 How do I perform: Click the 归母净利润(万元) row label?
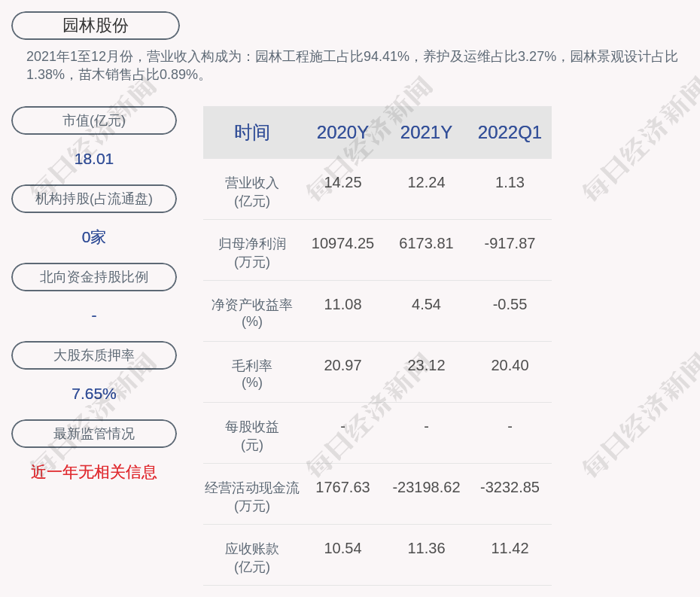(252, 253)
